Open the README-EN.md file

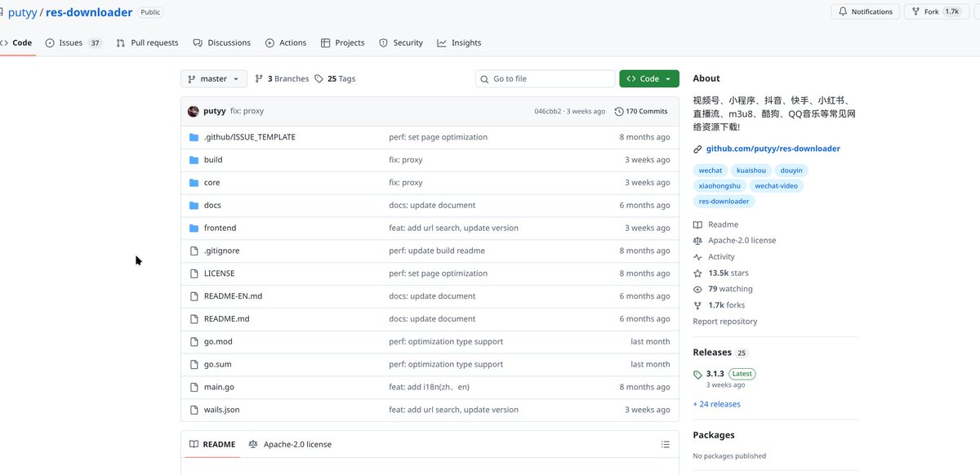click(x=233, y=296)
